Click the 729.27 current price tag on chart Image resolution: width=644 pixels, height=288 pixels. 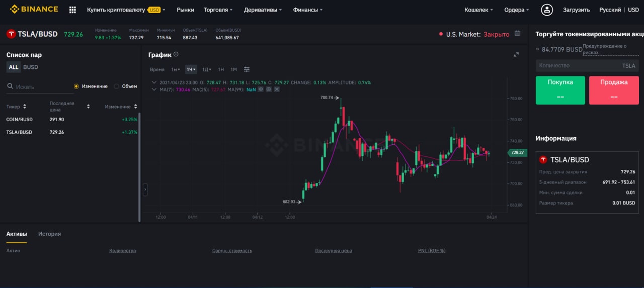click(517, 152)
